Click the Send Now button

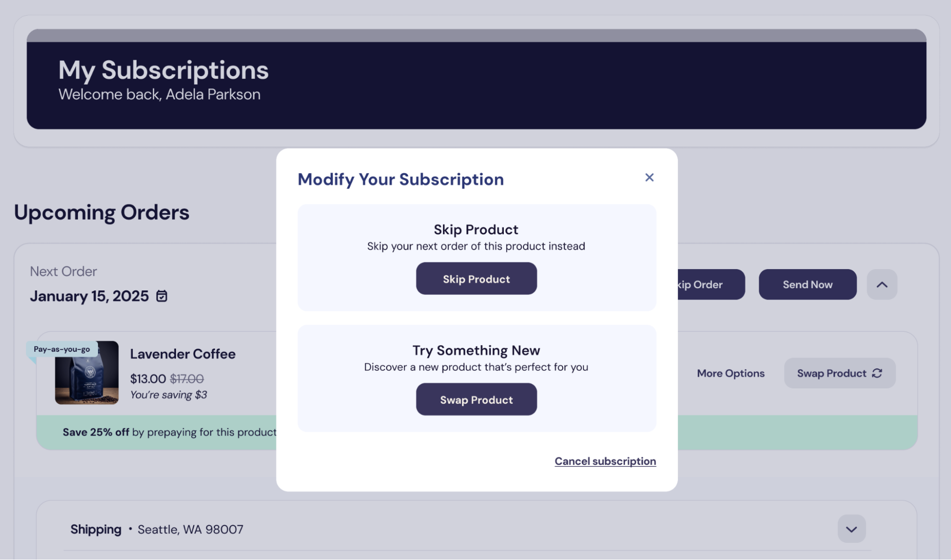(x=807, y=284)
